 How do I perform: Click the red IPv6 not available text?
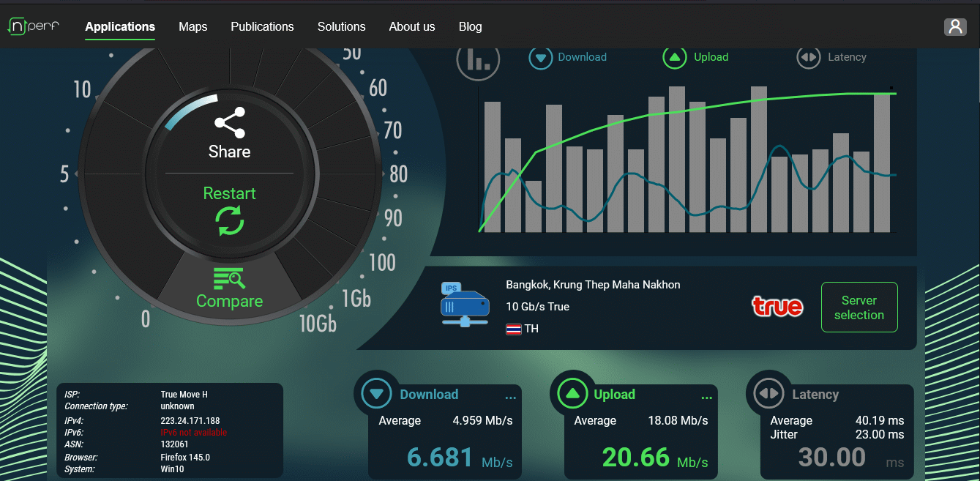coord(194,433)
